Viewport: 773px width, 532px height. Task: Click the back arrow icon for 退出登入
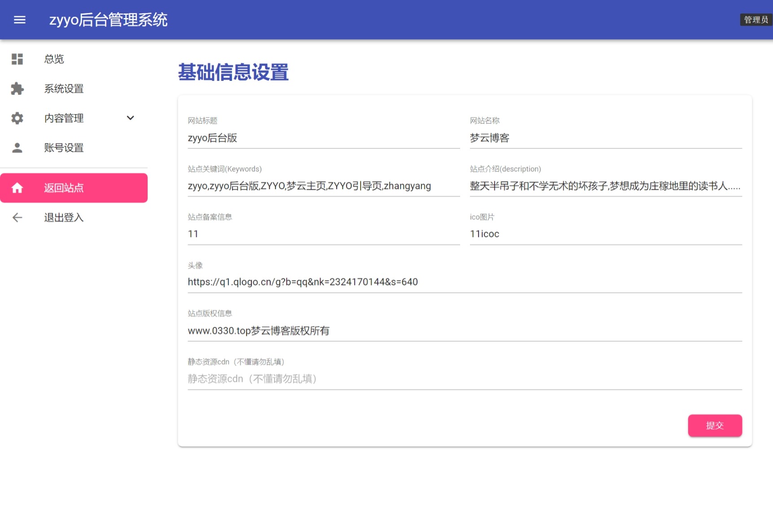[17, 217]
